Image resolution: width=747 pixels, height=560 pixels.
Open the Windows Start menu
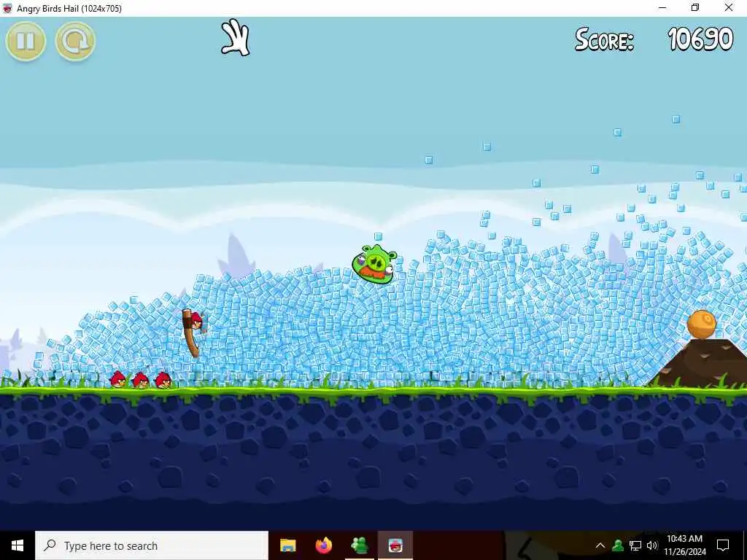click(x=18, y=545)
